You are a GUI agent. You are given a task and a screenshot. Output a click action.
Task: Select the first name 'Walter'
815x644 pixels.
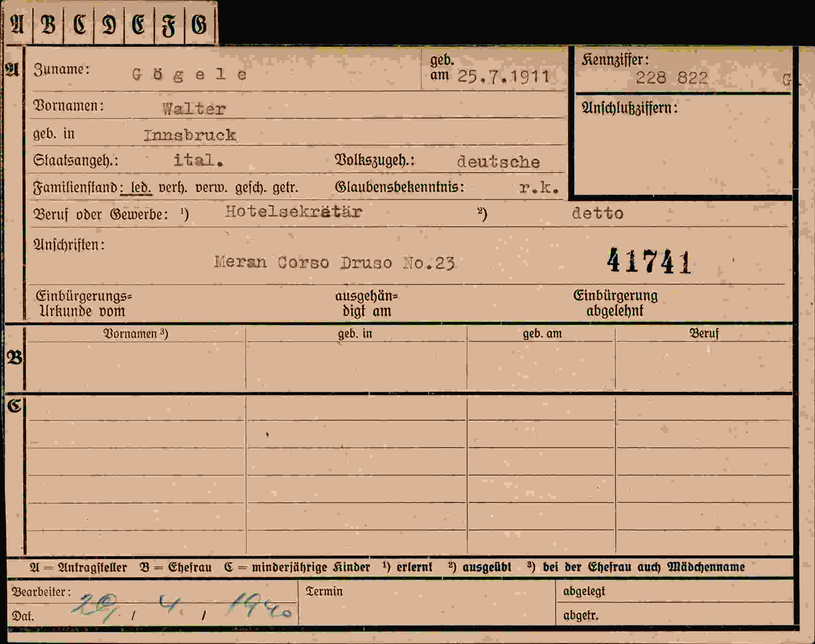pyautogui.click(x=194, y=109)
